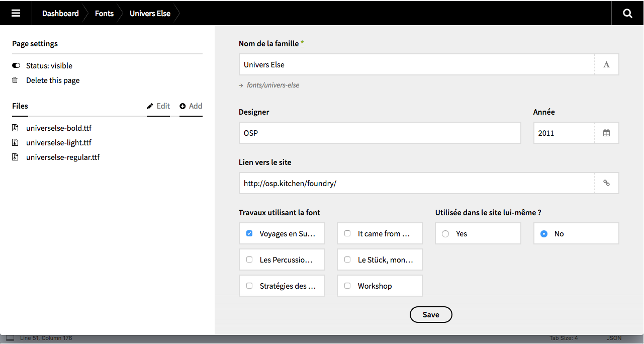Click into the Designer input field

pyautogui.click(x=380, y=133)
